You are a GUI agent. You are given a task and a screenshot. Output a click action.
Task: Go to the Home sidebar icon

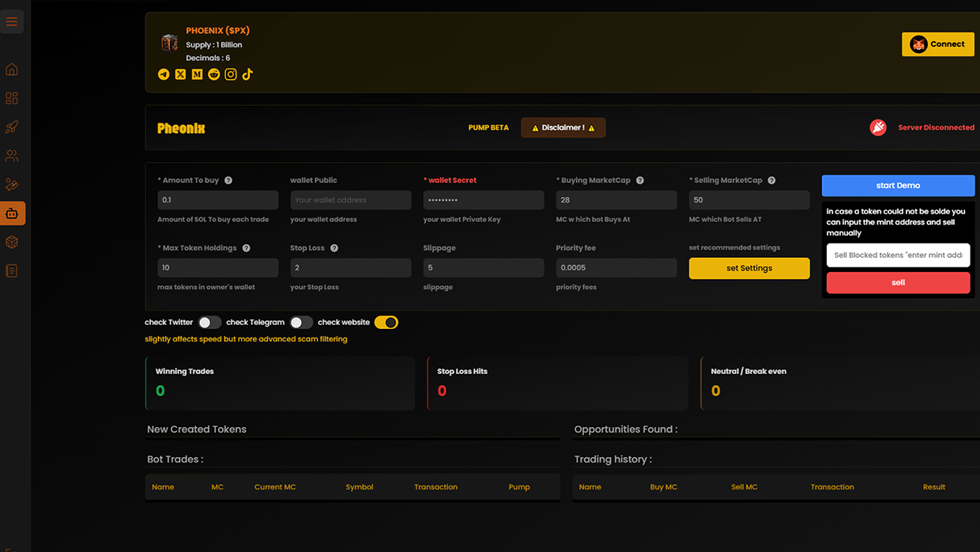pos(12,70)
